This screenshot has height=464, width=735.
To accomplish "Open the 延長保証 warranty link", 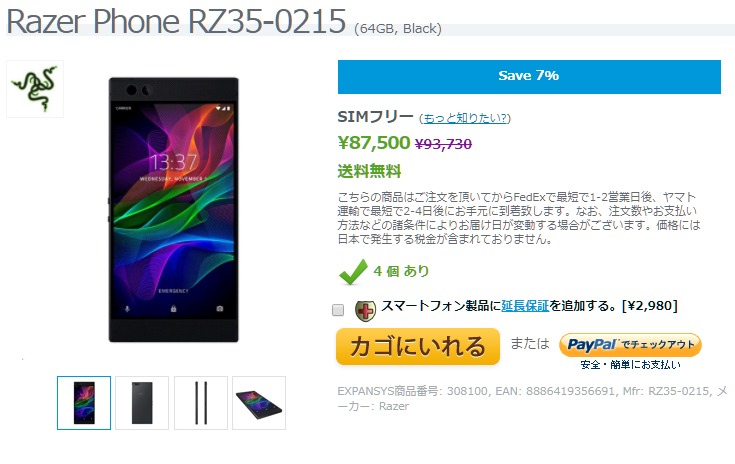I will click(x=525, y=306).
